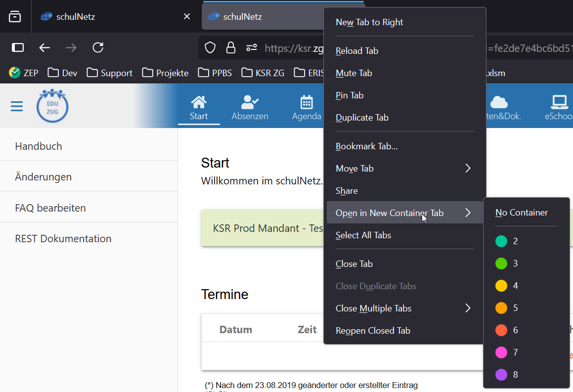
Task: Pick the yellow container 4
Action: [x=527, y=286]
